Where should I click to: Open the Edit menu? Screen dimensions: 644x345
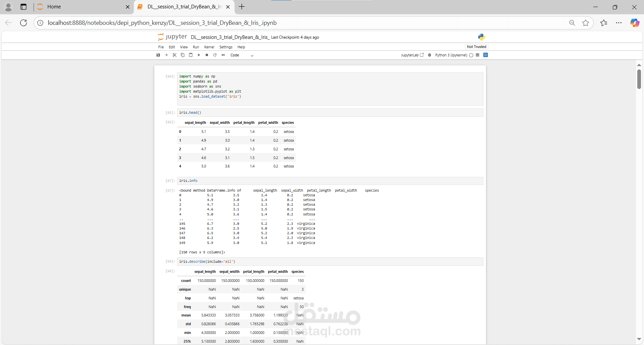click(x=172, y=47)
